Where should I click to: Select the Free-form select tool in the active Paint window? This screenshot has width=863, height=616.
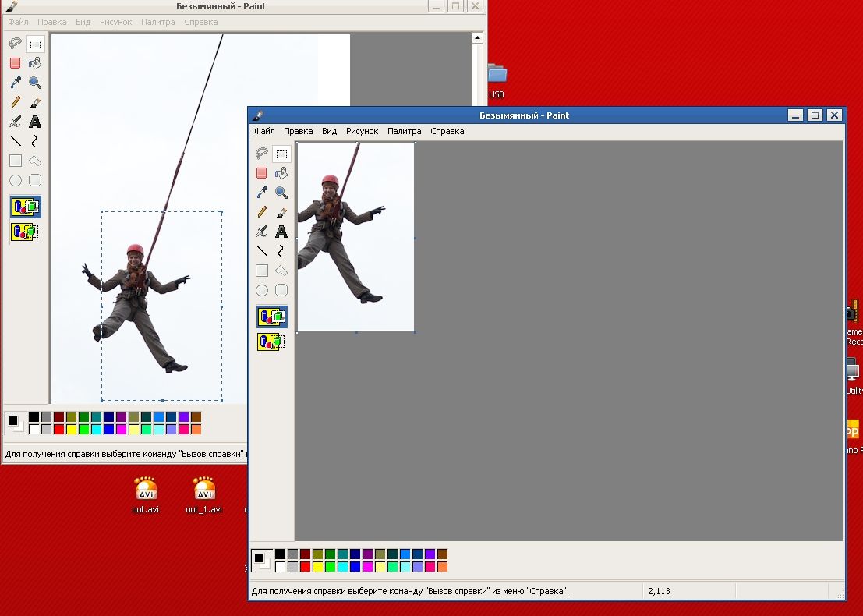tap(262, 154)
